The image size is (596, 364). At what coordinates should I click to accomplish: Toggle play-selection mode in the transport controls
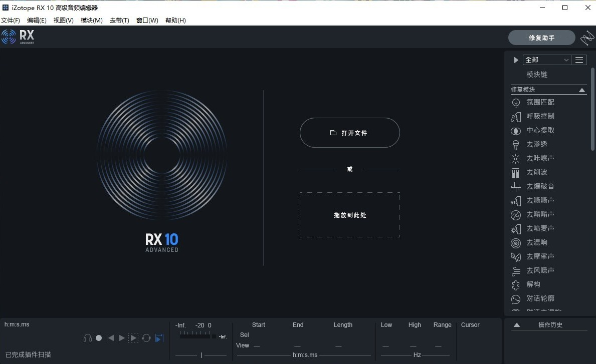[x=133, y=337]
